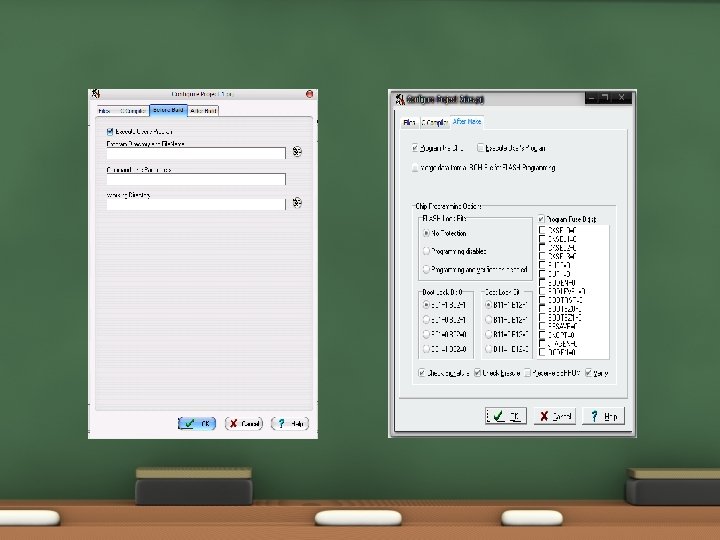Open C Compiler tab in right window
720x540 pixels.
[x=434, y=122]
